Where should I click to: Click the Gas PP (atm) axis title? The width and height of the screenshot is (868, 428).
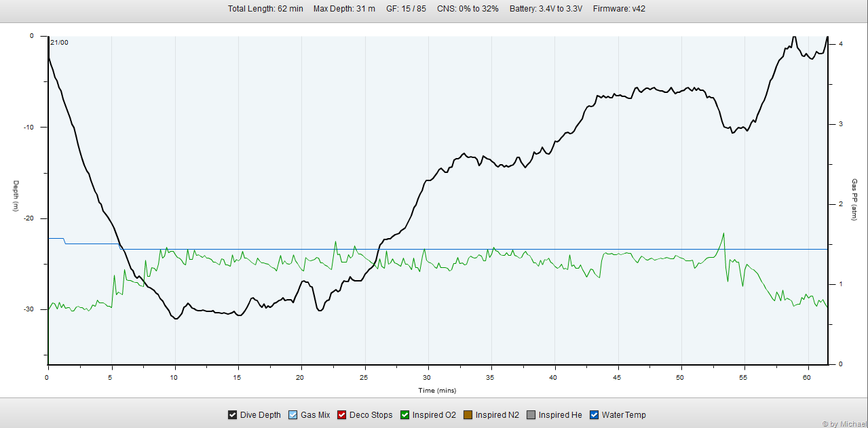tap(854, 199)
